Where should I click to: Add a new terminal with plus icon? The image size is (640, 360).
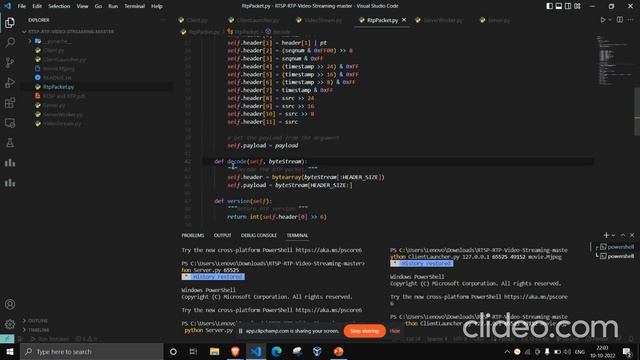(x=606, y=235)
